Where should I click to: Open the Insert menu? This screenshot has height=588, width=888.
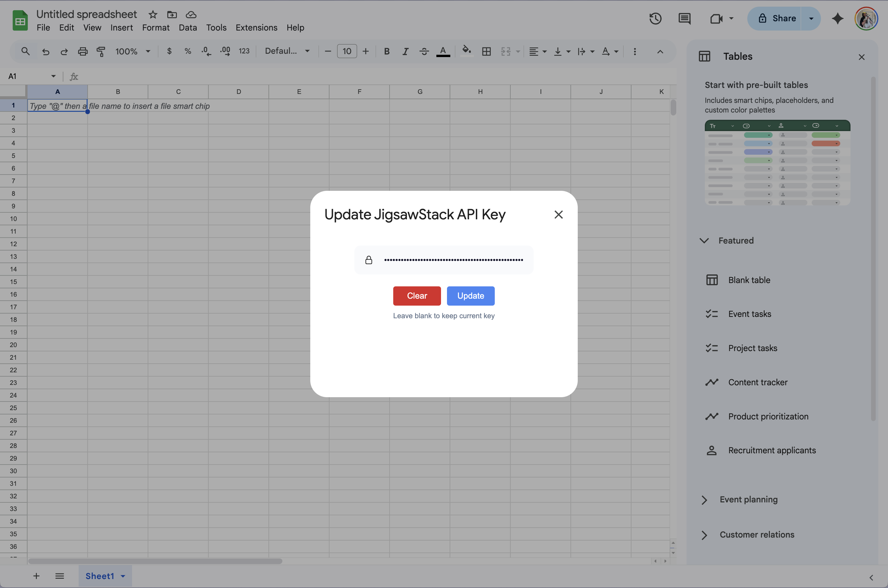[121, 28]
